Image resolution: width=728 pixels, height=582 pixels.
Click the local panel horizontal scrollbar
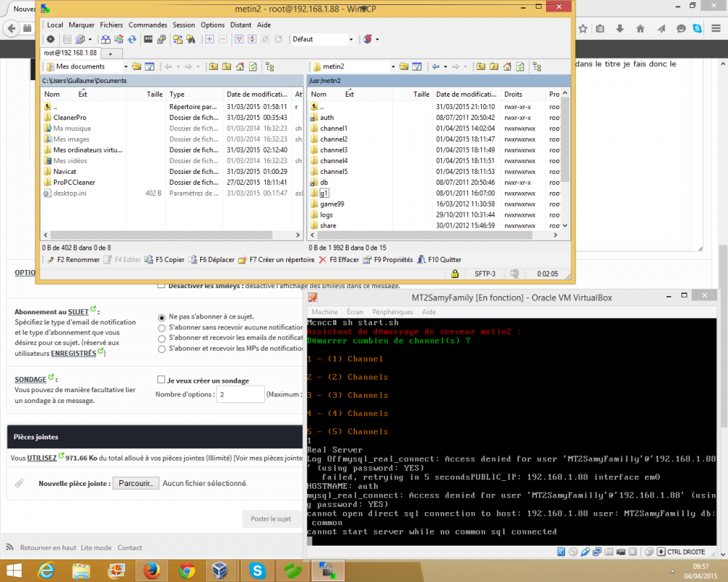171,235
